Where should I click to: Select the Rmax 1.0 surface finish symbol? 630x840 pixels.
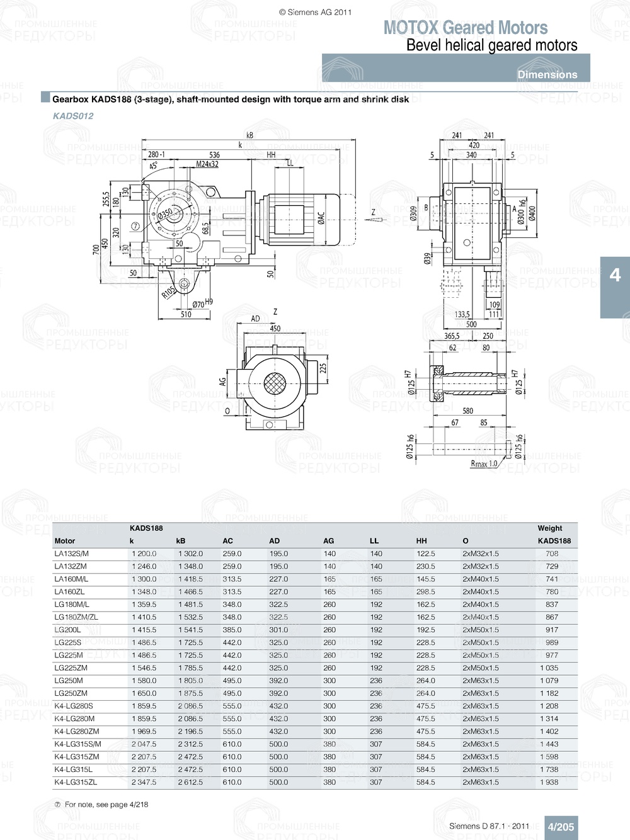(483, 463)
